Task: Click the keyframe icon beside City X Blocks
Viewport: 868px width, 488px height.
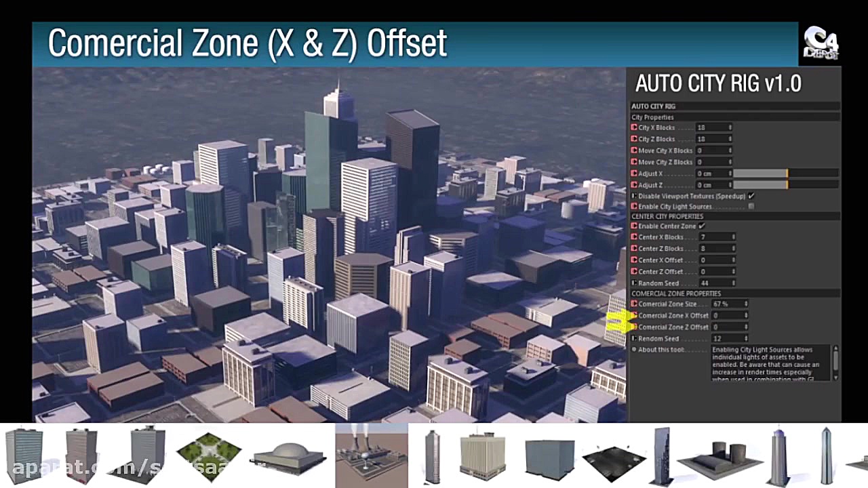Action: 634,127
